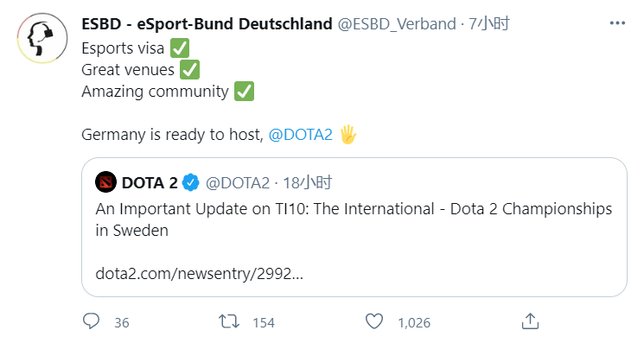644x343 pixels.
Task: Open the ESBD profile avatar
Action: (x=42, y=38)
